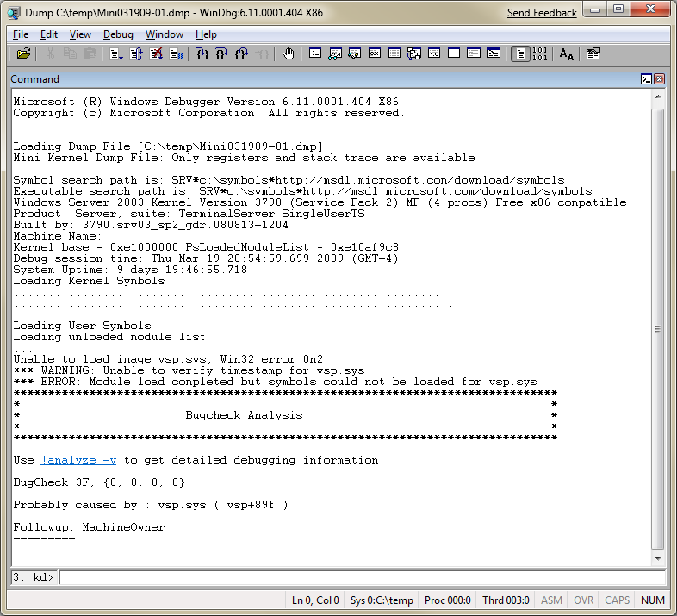Open the Debug menu

point(118,34)
